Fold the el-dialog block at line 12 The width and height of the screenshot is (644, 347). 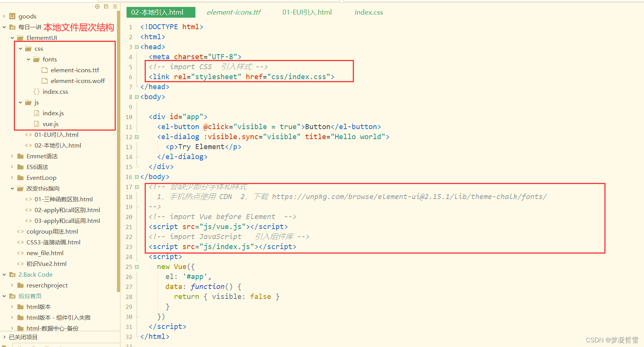point(137,137)
